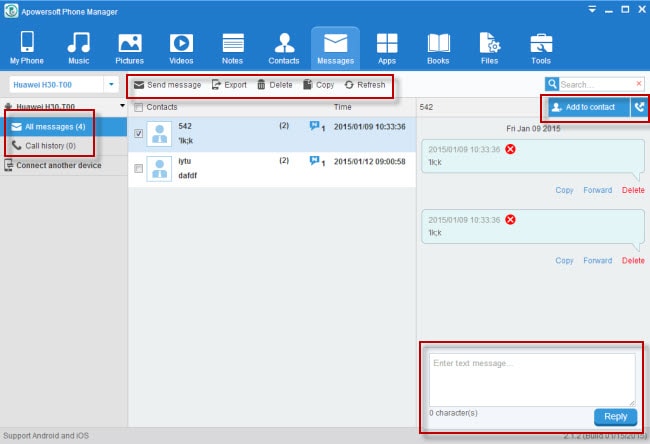Screen dimensions: 650x444
Task: Copy the first message bubble
Action: (x=564, y=190)
